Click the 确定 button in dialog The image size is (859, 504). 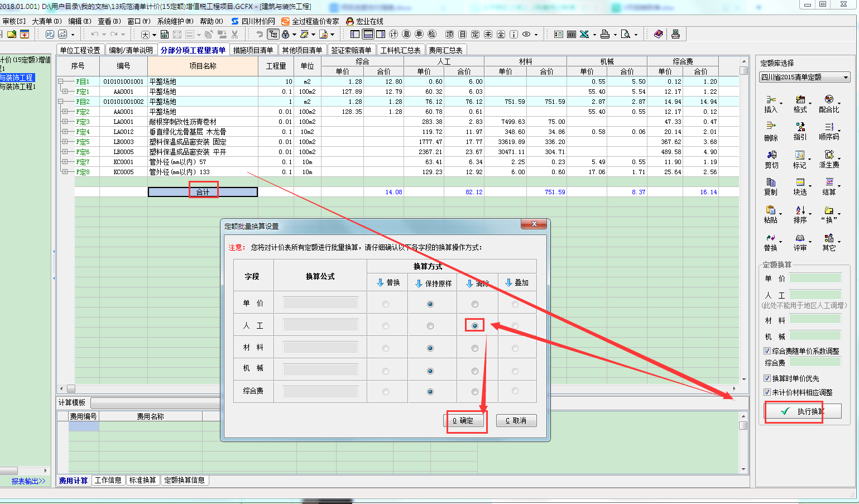point(463,420)
